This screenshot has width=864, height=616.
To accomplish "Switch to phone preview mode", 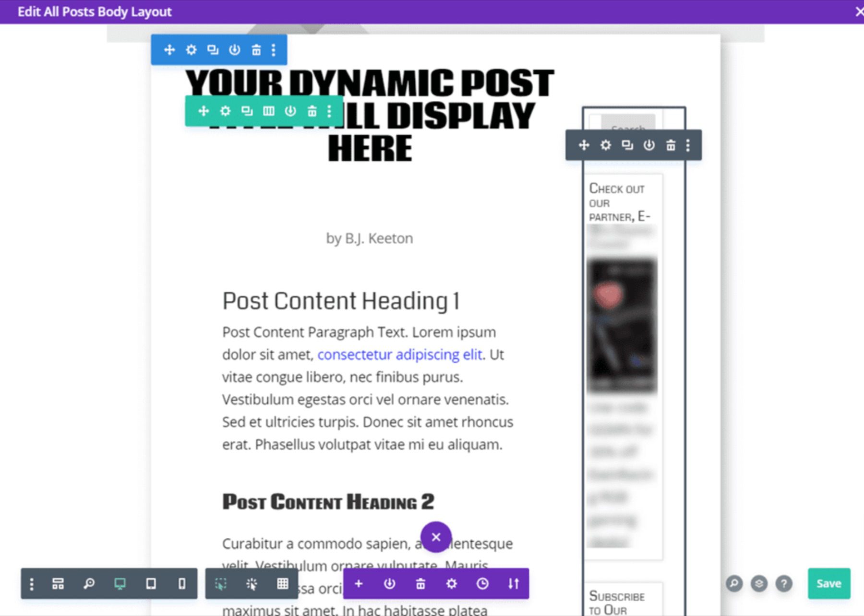I will pyautogui.click(x=181, y=584).
